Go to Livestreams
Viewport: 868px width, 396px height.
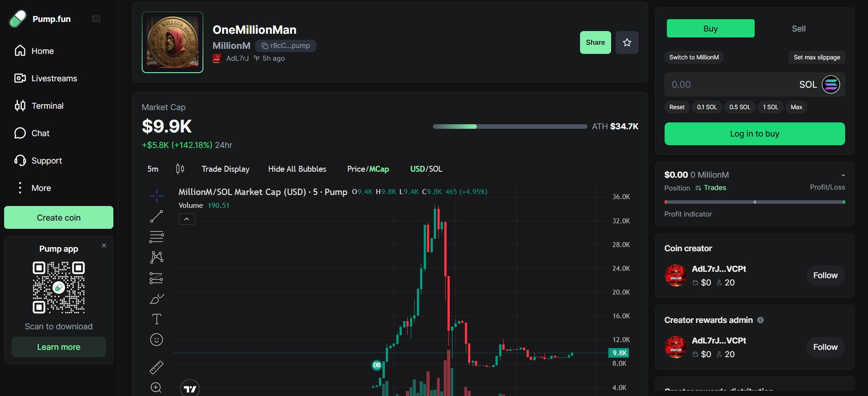[x=46, y=78]
